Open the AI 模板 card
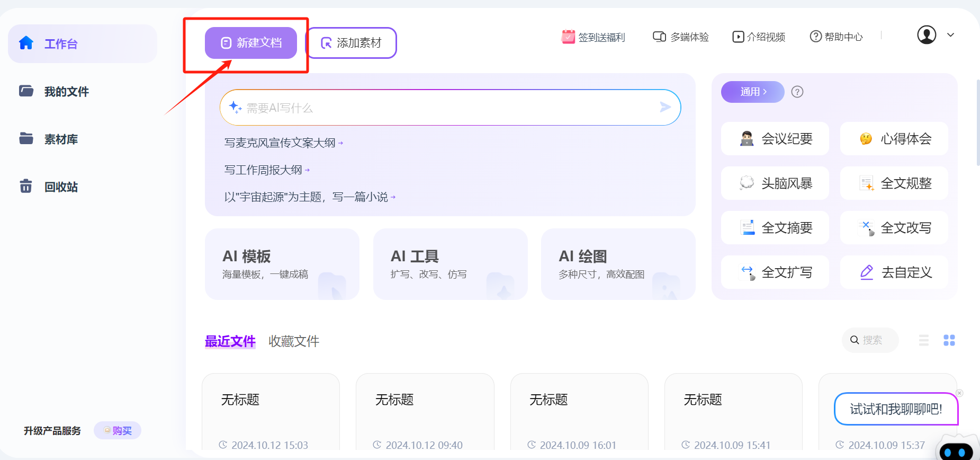 pos(282,264)
